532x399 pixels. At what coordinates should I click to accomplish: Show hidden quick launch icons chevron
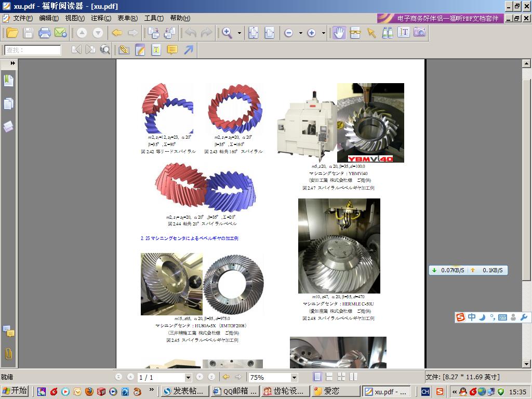pos(152,390)
